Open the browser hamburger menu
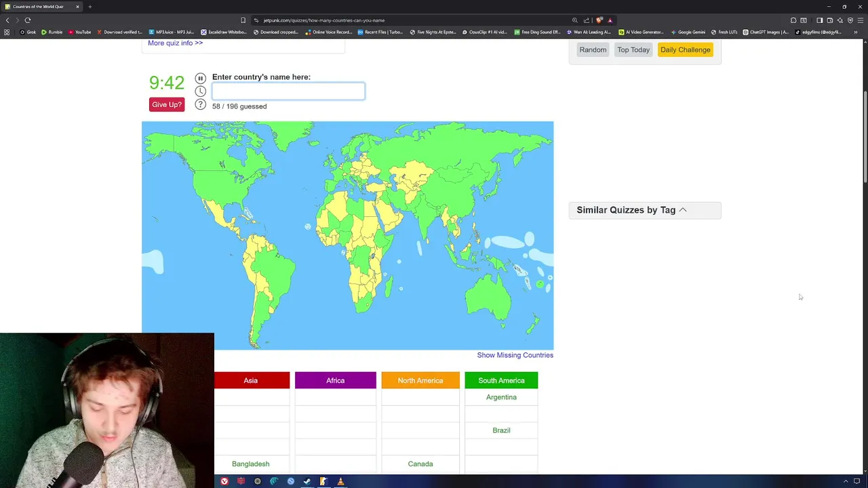This screenshot has height=488, width=868. (x=861, y=20)
